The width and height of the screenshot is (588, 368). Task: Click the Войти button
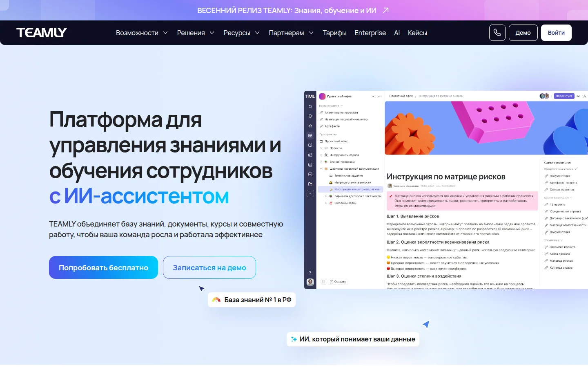(556, 33)
